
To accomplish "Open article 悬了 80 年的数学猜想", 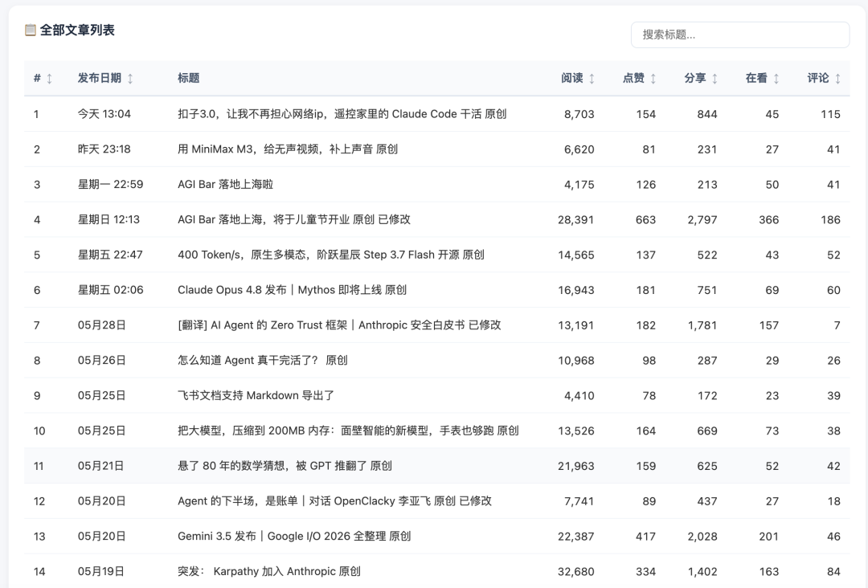I will click(x=285, y=466).
